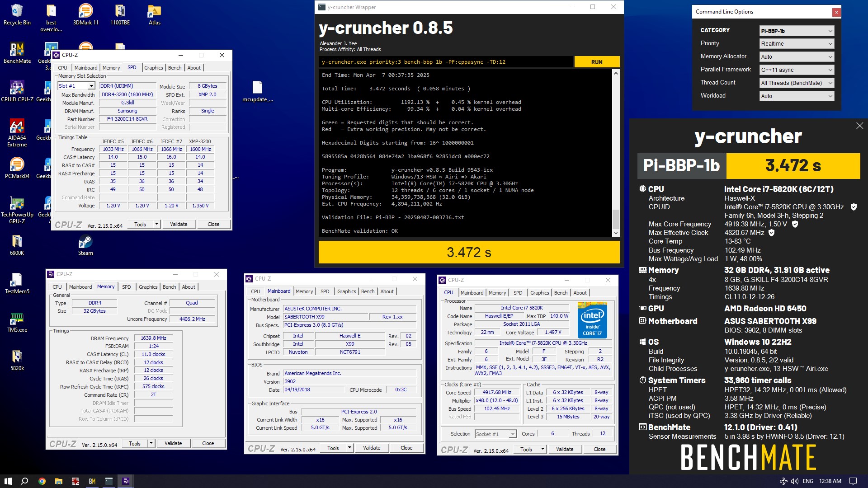868x488 pixels.
Task: Click the taskbar clock 12:38 AM
Action: tap(830, 481)
